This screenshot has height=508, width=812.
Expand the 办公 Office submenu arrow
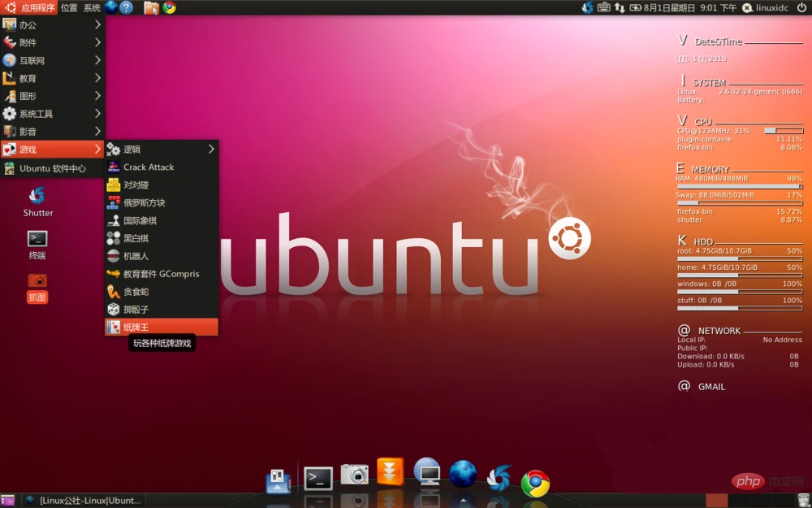pos(97,24)
